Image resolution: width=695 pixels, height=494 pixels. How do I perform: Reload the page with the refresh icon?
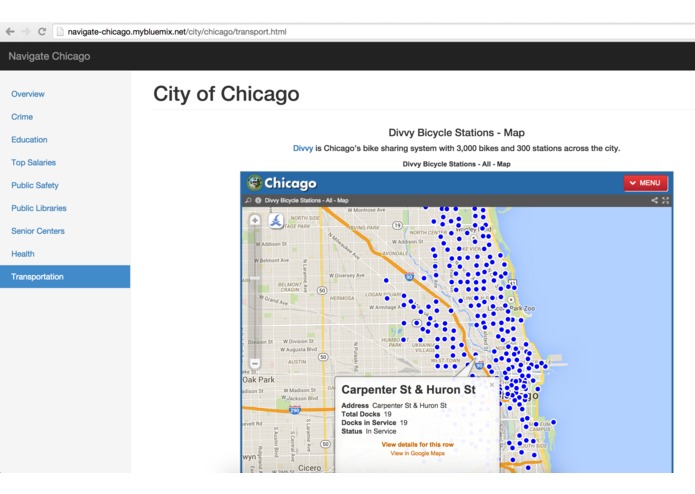(42, 31)
